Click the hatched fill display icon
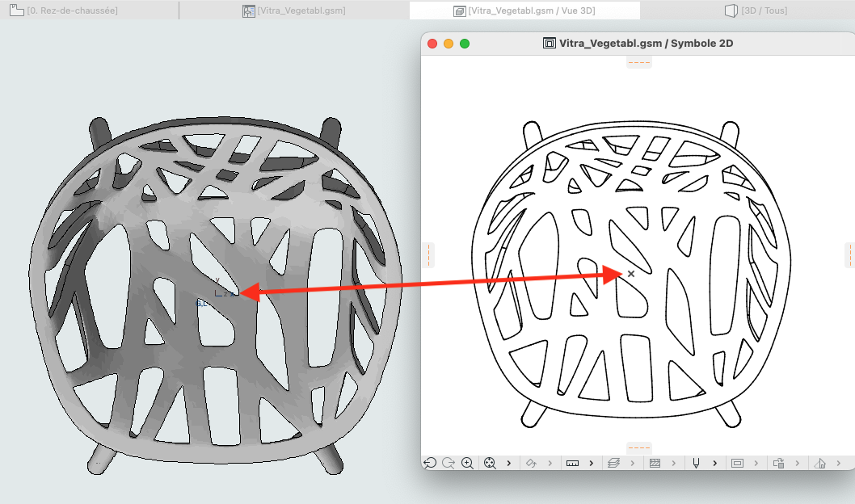This screenshot has height=504, width=855. 655,463
